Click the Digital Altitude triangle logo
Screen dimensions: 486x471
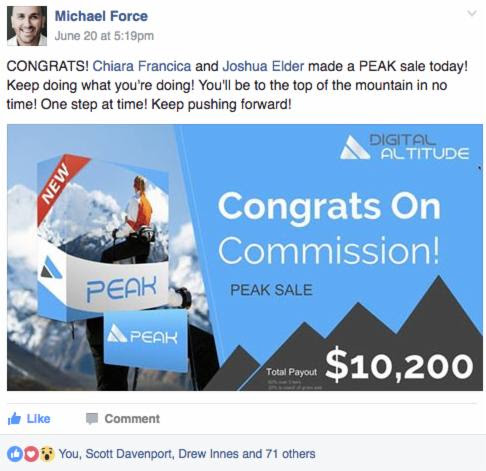pyautogui.click(x=354, y=147)
